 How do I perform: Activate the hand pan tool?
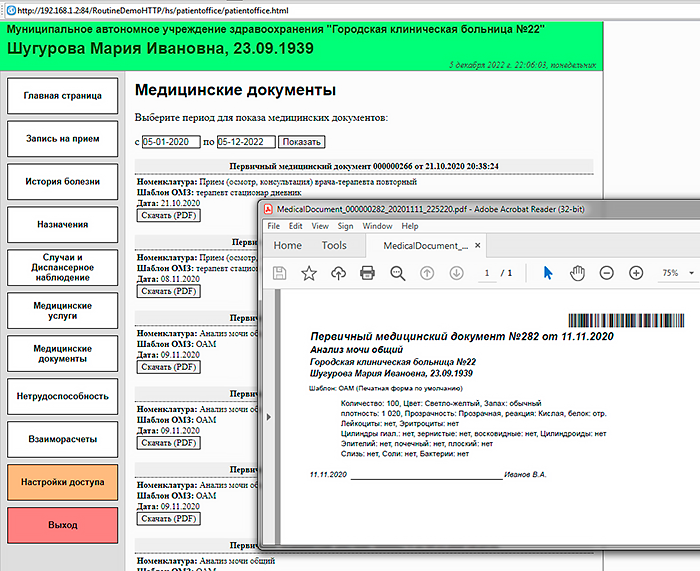577,273
